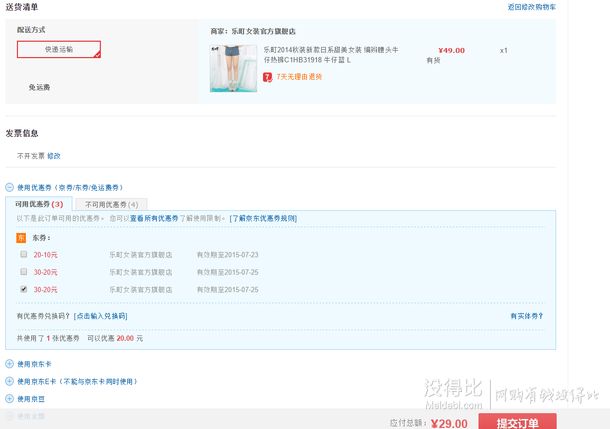Screen dimensions: 610x429
Task: Expand the 使用京东卡 section
Action: coord(34,364)
